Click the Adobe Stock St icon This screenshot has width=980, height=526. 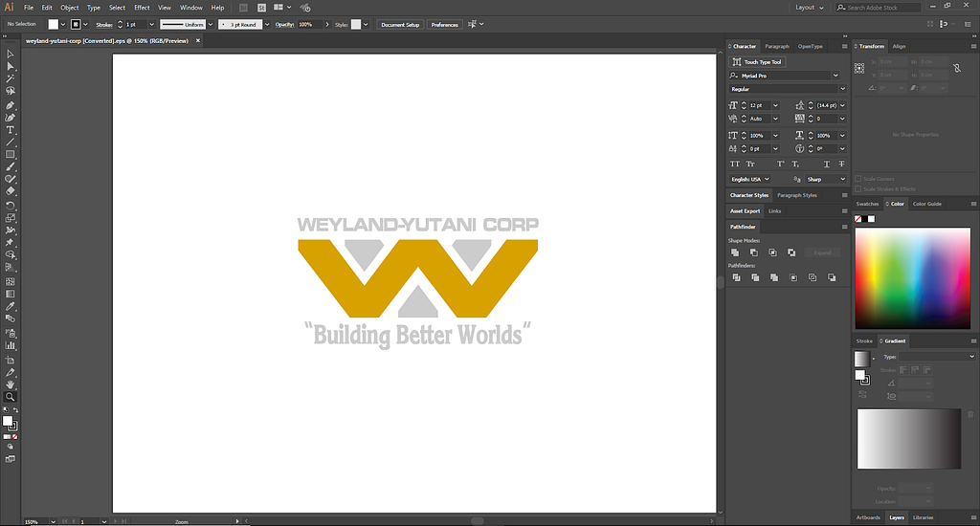[x=261, y=8]
